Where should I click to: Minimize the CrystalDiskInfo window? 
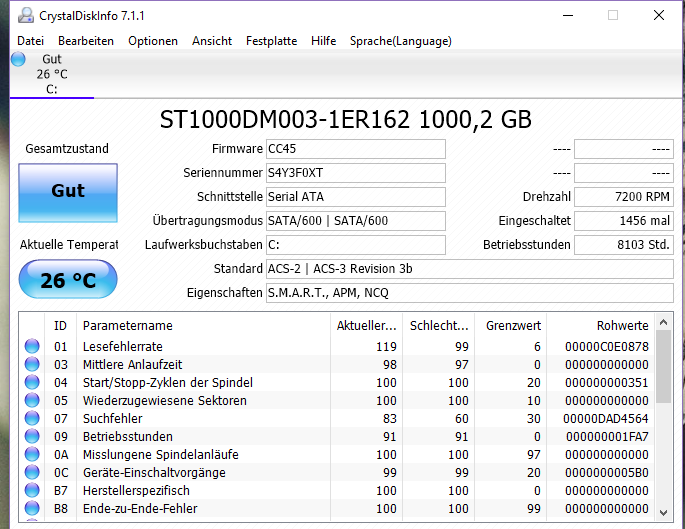tap(567, 15)
